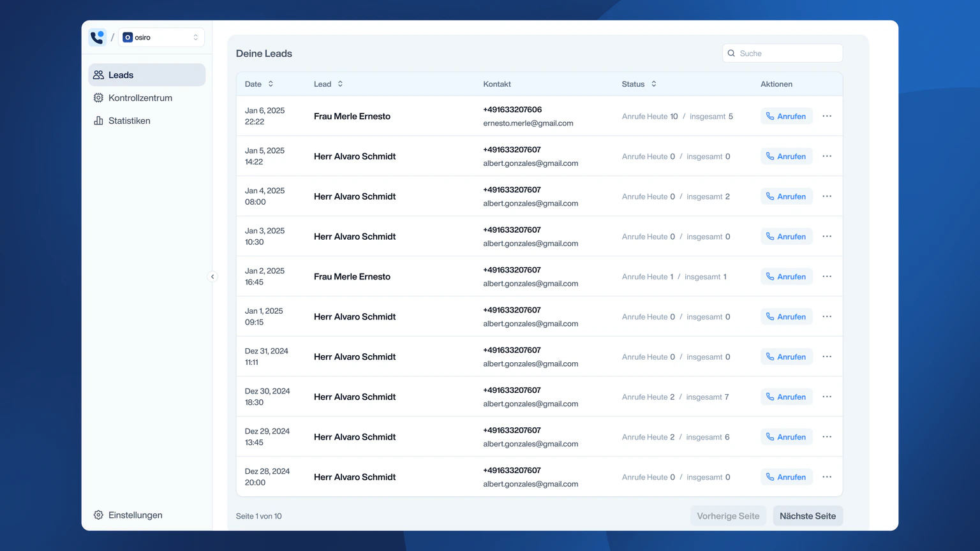Open the osiro workspace switcher dropdown
Image resolution: width=980 pixels, height=551 pixels.
[x=161, y=37]
